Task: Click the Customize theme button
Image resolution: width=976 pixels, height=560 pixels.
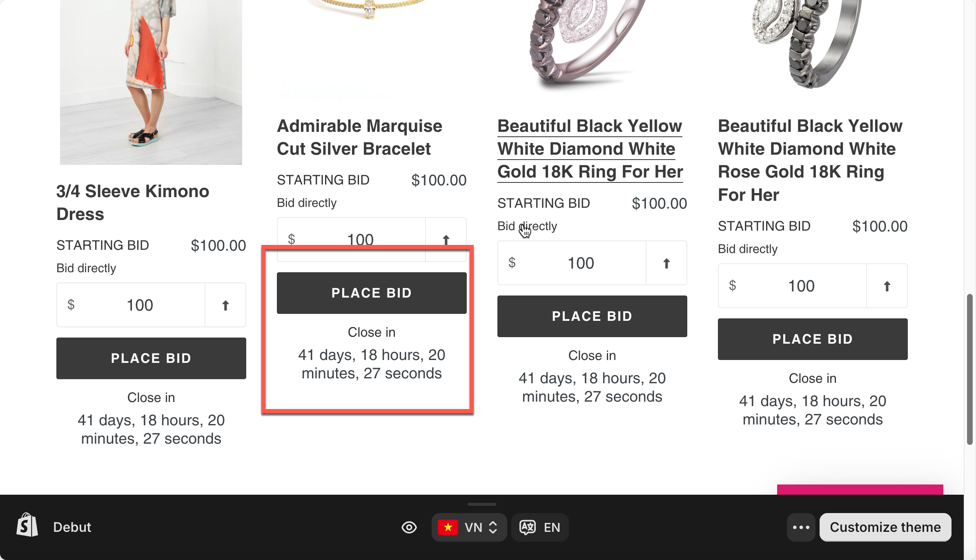Action: 885,527
